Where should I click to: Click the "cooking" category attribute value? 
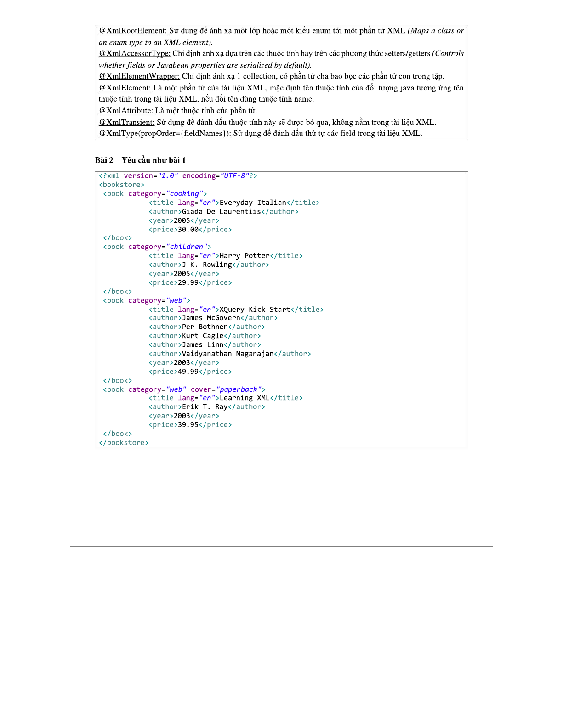click(184, 194)
